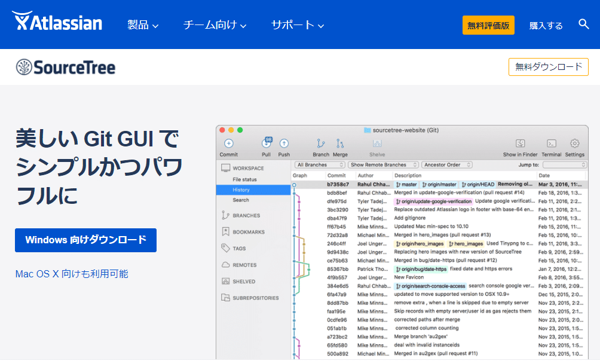Click the Date column header
The width and height of the screenshot is (600, 364).
[544, 176]
